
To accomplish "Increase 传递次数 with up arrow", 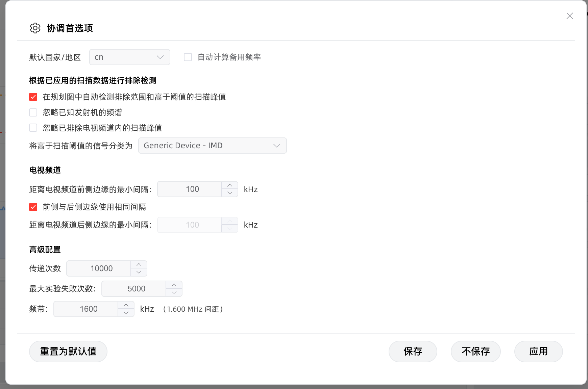I will (139, 265).
